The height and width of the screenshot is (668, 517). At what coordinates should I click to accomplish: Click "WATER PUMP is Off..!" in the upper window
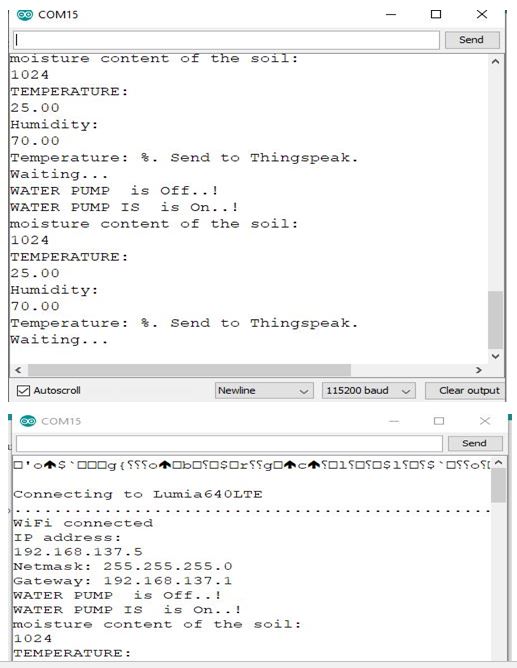(114, 190)
